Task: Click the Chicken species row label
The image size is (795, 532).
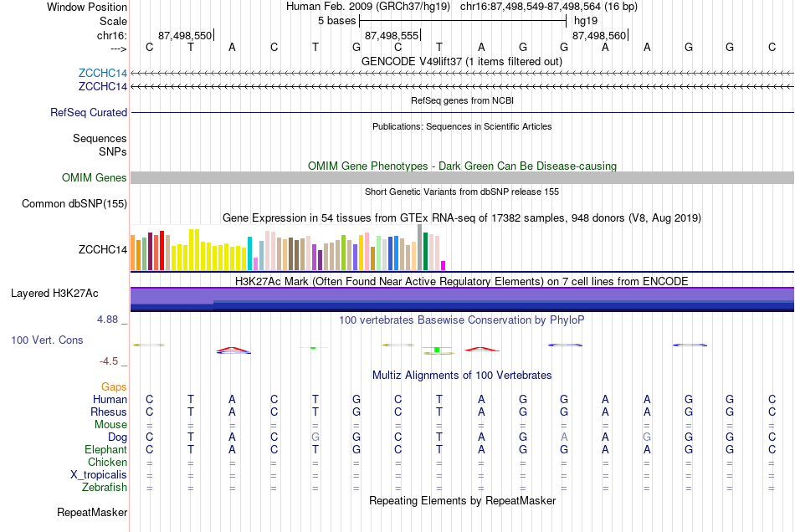Action: pos(107,462)
